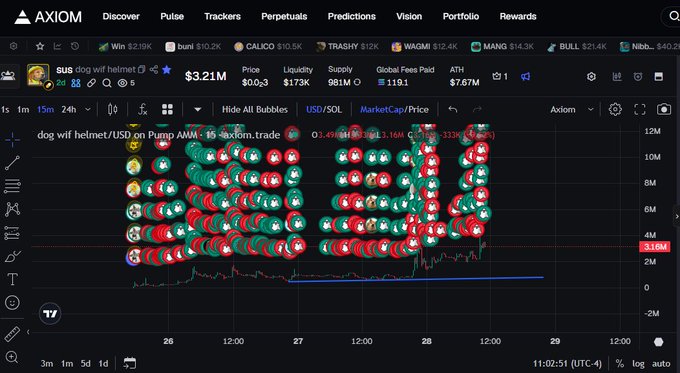The image size is (680, 373).
Task: Refresh the Supply 981M value
Action: click(x=357, y=82)
